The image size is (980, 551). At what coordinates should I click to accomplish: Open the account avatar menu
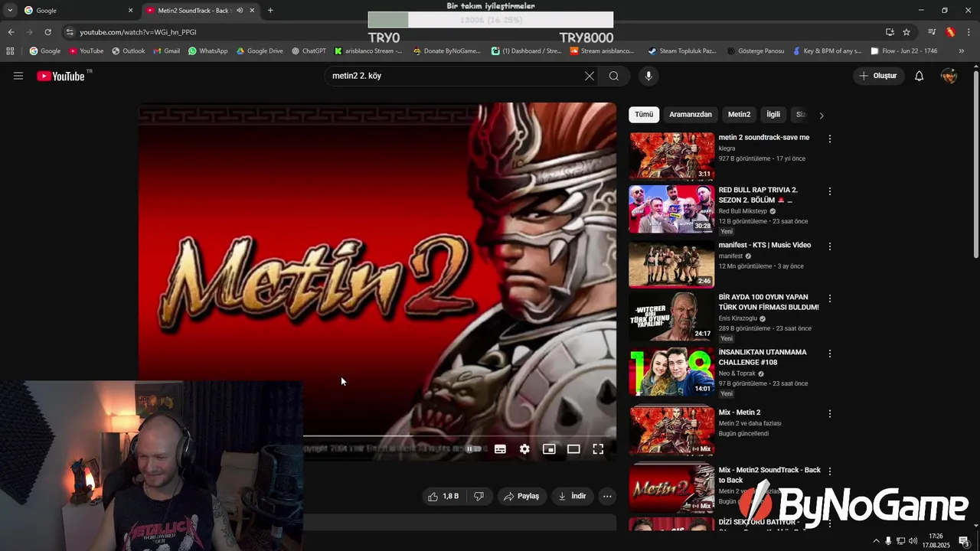(x=949, y=76)
